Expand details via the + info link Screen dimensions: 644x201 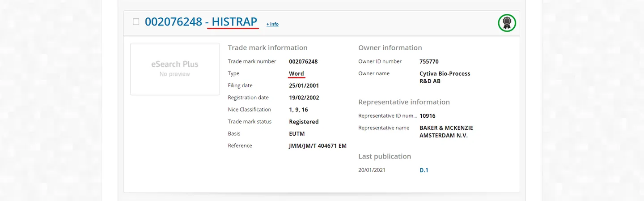point(272,24)
